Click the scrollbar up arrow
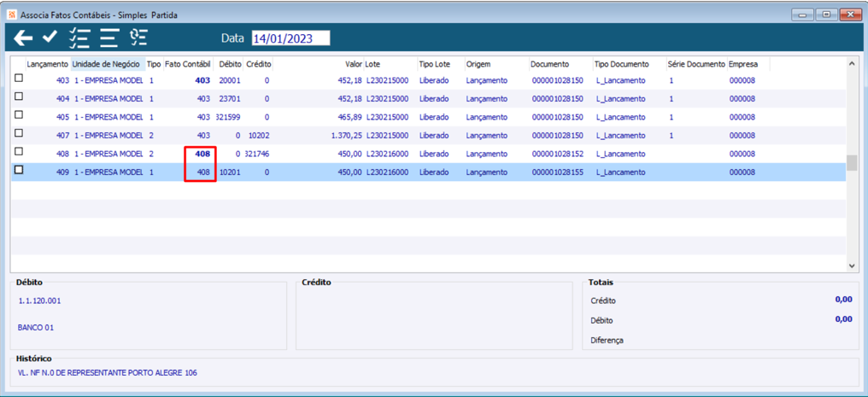The image size is (868, 397). pyautogui.click(x=852, y=63)
